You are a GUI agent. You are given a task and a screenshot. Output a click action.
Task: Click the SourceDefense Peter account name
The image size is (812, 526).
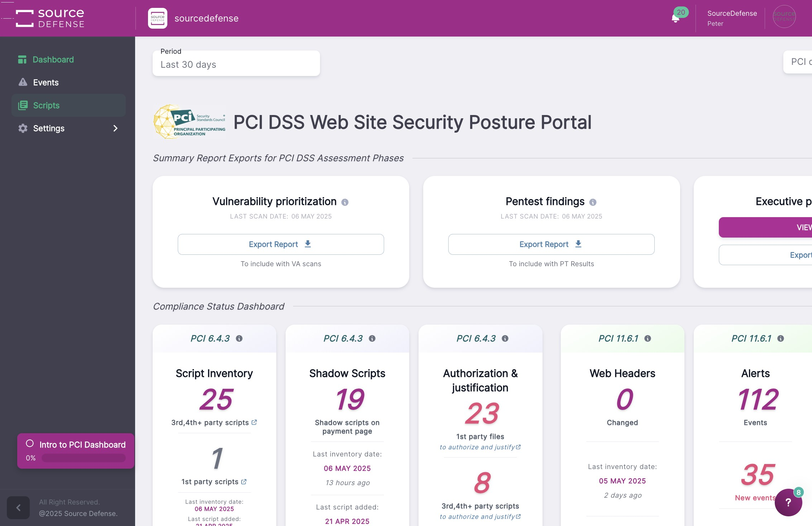[x=732, y=18]
